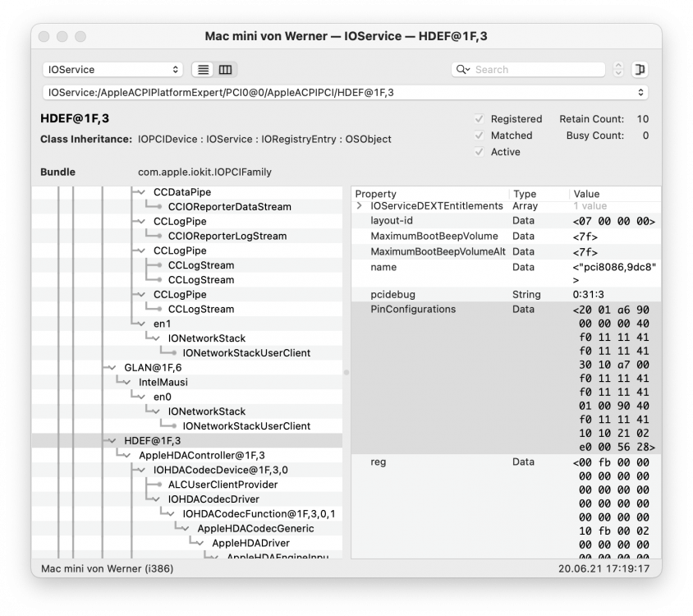Collapse the en0 tree node

(141, 397)
